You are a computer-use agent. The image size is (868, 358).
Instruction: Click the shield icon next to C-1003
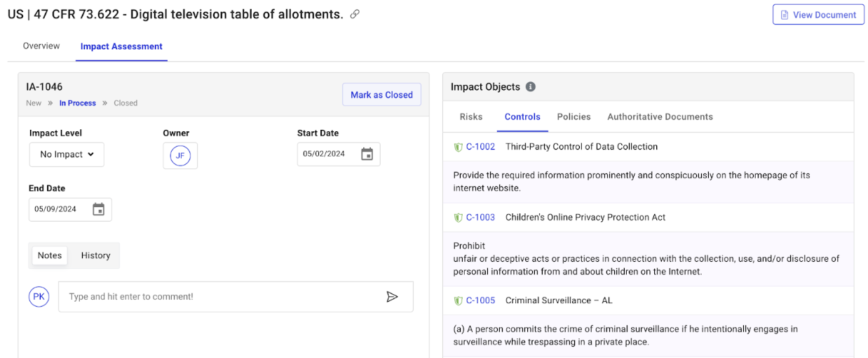point(458,218)
